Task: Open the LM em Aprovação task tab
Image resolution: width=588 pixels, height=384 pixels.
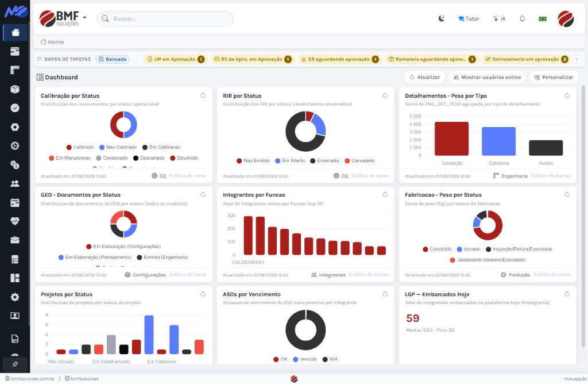Action: [176, 59]
